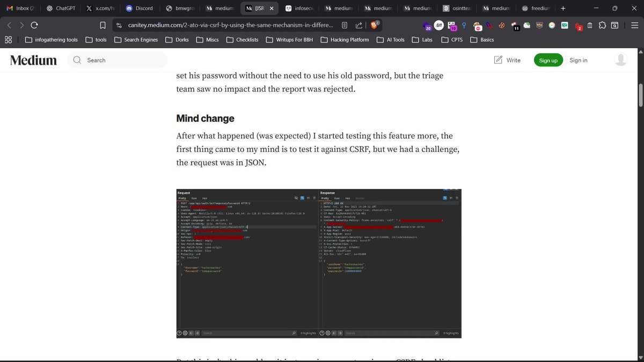Click the sidebar search panel icon
Screen dimensions: 644x362
[x=614, y=25]
